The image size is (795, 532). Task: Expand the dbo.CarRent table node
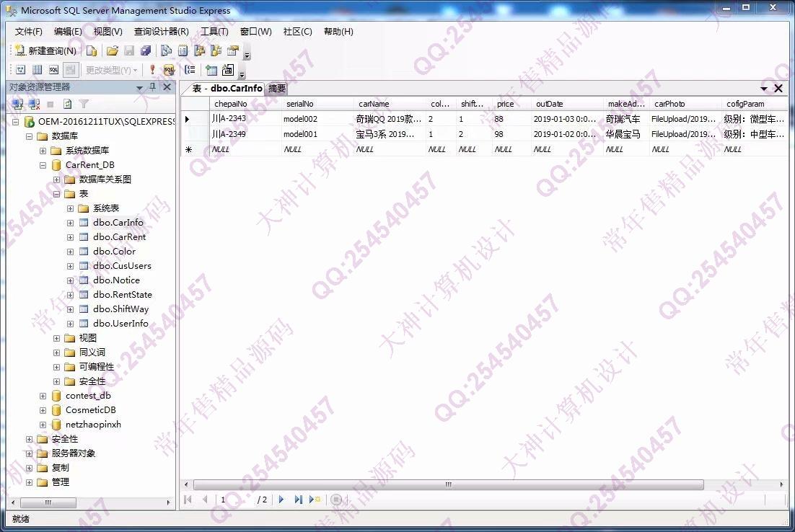tap(71, 237)
